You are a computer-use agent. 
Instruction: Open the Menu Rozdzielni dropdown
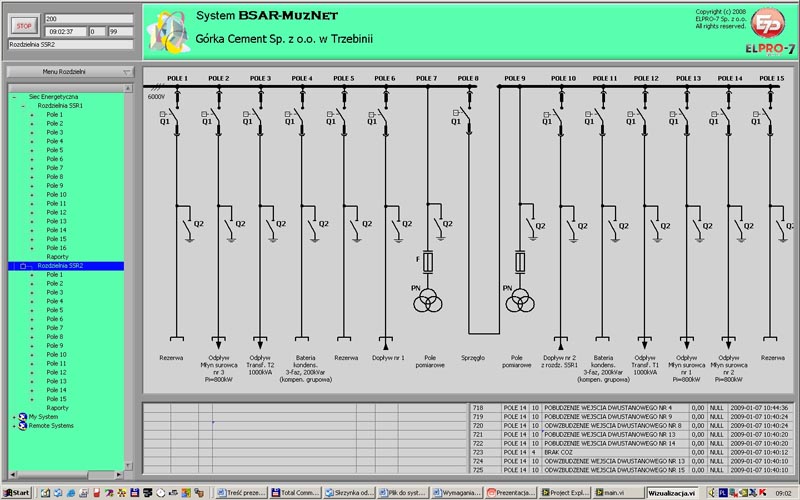(70, 72)
